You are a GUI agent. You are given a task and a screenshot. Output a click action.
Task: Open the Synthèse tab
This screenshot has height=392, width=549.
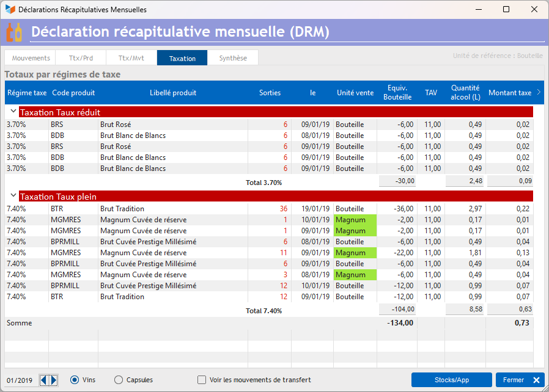(x=233, y=58)
